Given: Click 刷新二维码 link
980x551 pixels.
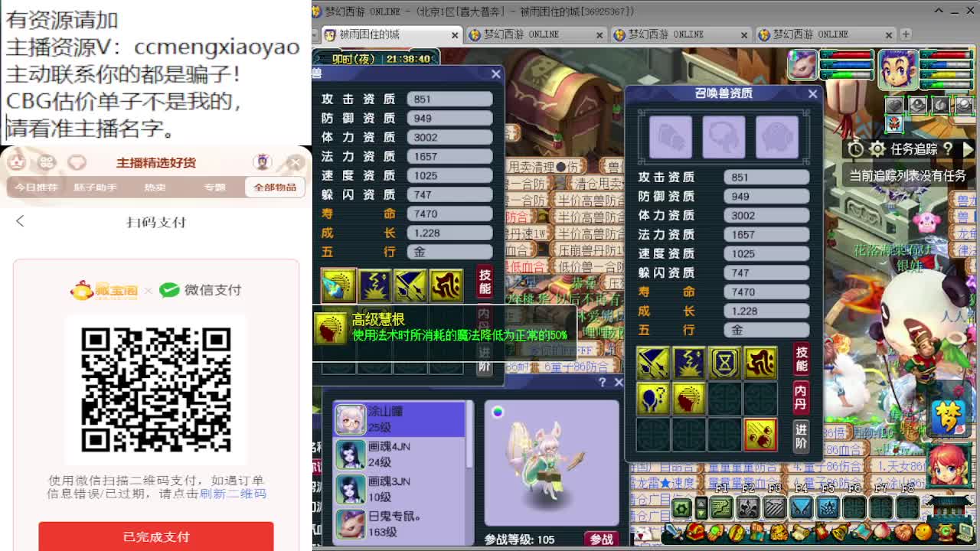Looking at the screenshot, I should [233, 494].
